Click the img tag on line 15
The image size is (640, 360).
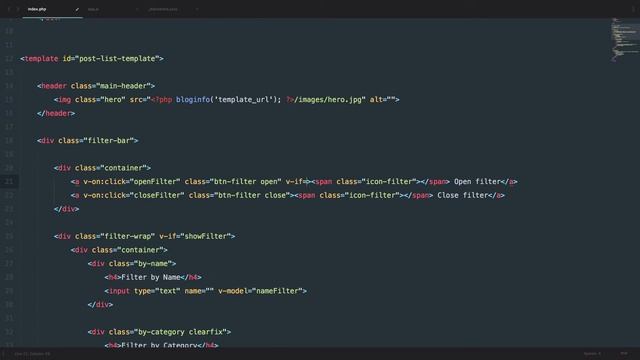click(x=64, y=100)
